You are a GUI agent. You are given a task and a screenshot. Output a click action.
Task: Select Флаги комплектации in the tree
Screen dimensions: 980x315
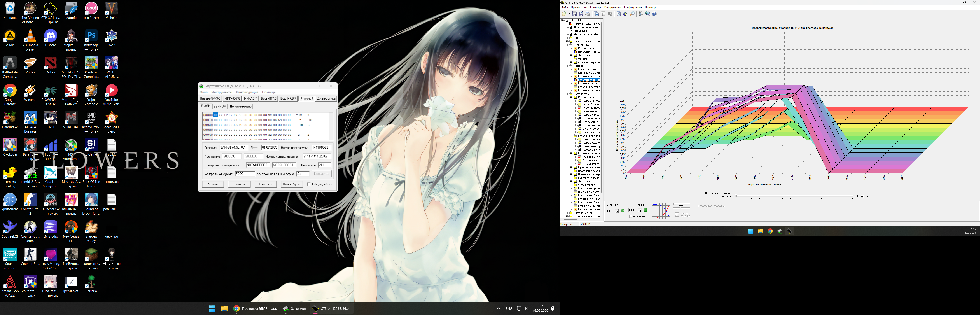pos(586,27)
